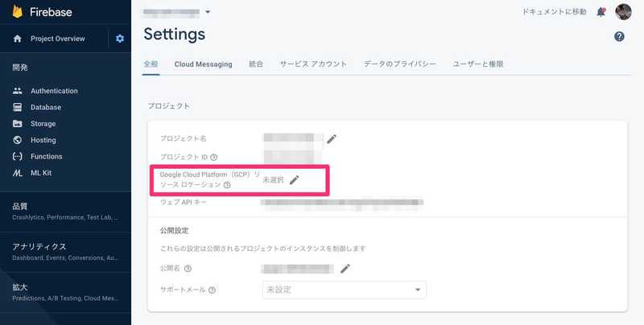Click the Functions brackets icon

[17, 156]
